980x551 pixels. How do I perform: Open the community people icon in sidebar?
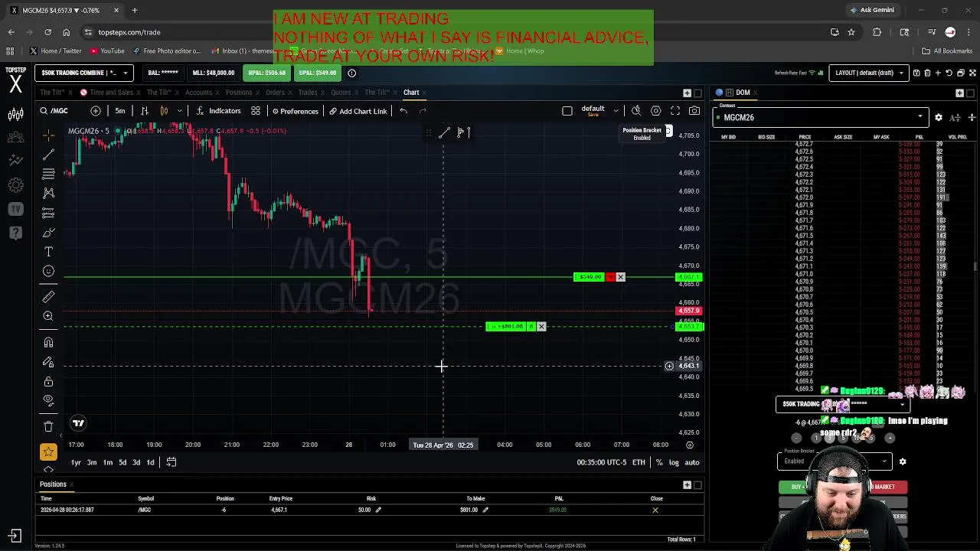click(15, 138)
